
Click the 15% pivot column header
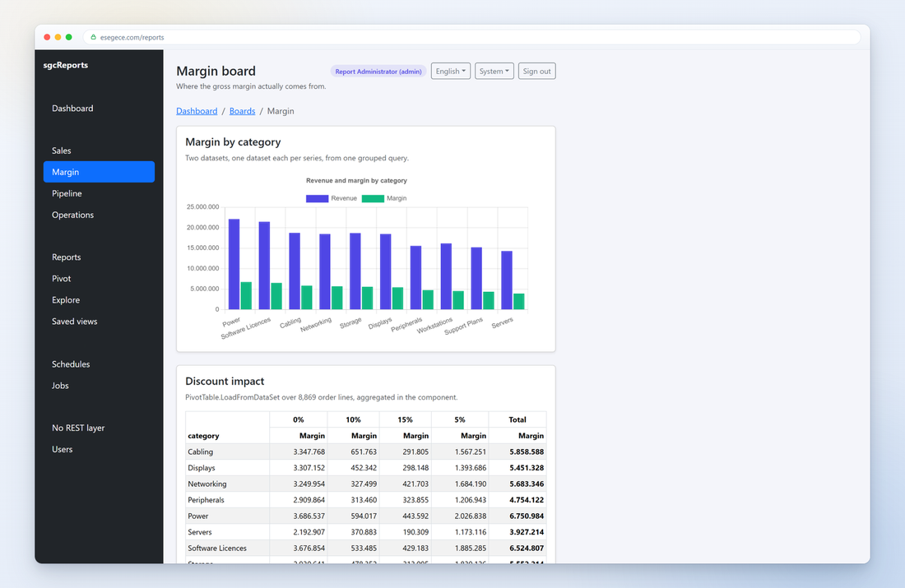click(x=405, y=419)
